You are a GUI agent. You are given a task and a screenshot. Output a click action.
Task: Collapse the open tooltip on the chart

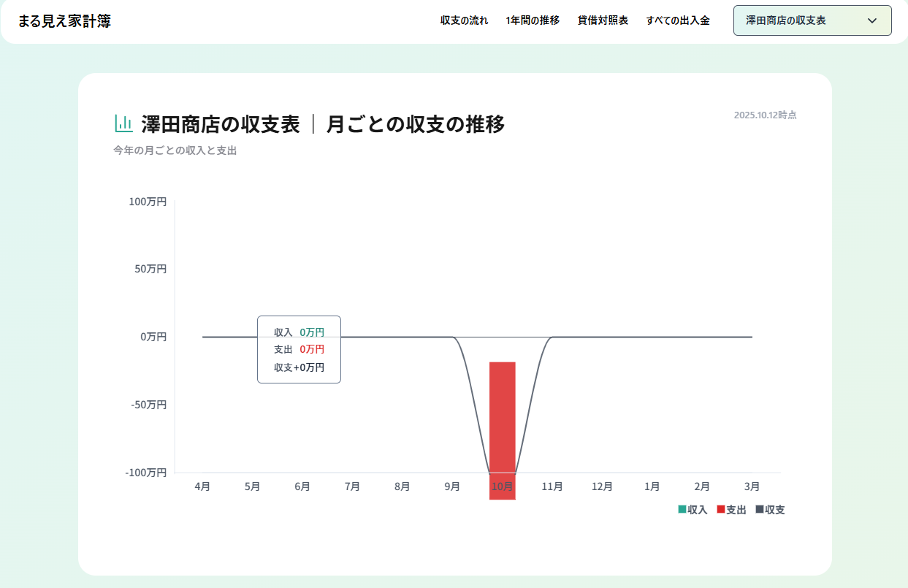point(299,349)
